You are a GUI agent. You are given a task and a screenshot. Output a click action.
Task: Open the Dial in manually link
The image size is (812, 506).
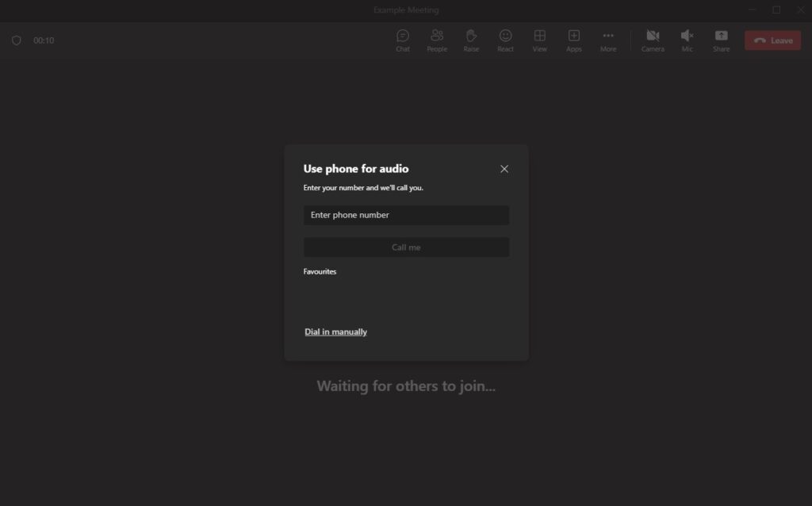click(x=335, y=332)
